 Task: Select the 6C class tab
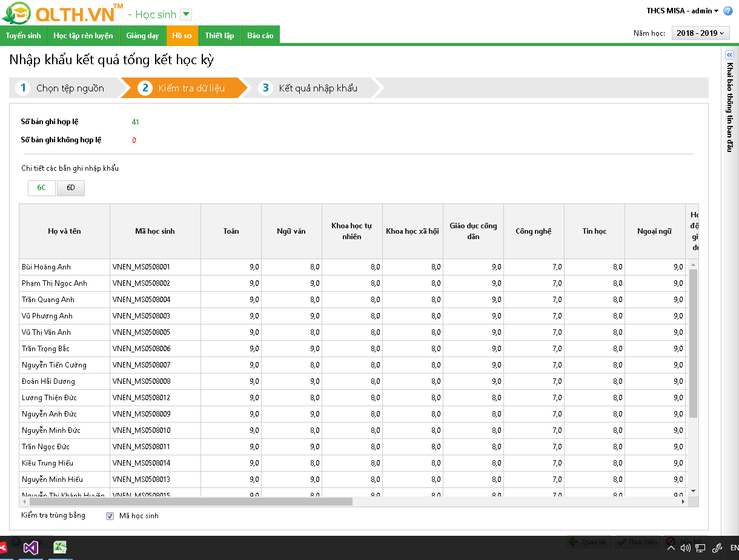coord(41,188)
